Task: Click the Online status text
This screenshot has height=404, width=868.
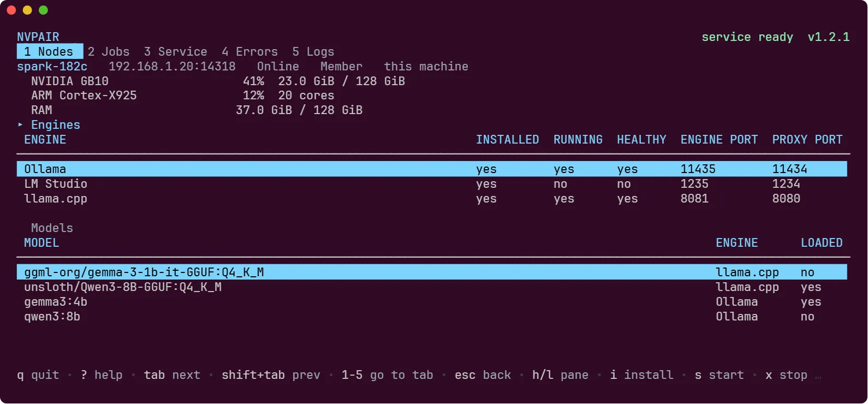Action: tap(278, 66)
